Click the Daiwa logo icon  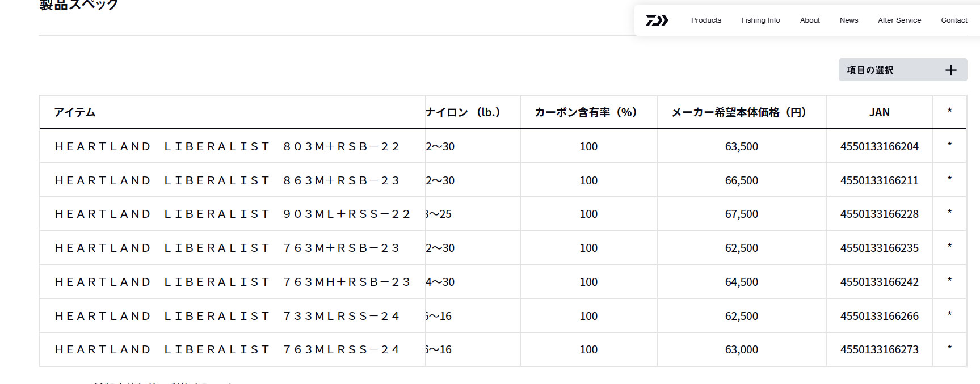[x=657, y=20]
